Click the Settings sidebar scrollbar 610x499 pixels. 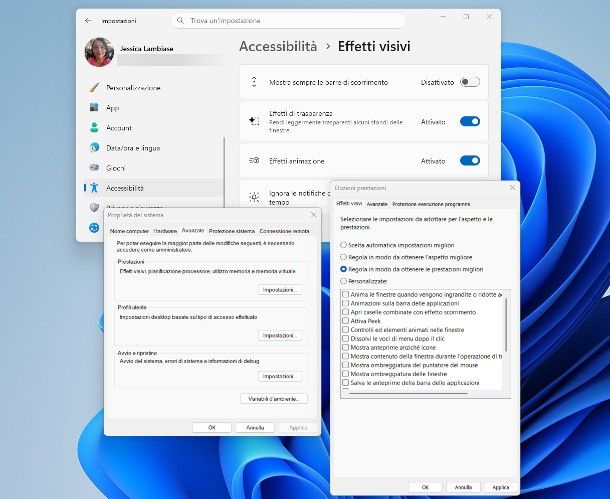[224, 173]
